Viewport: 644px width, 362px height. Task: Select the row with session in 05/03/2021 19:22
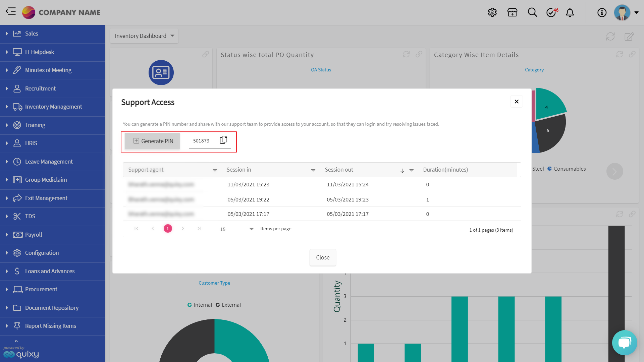(322, 199)
